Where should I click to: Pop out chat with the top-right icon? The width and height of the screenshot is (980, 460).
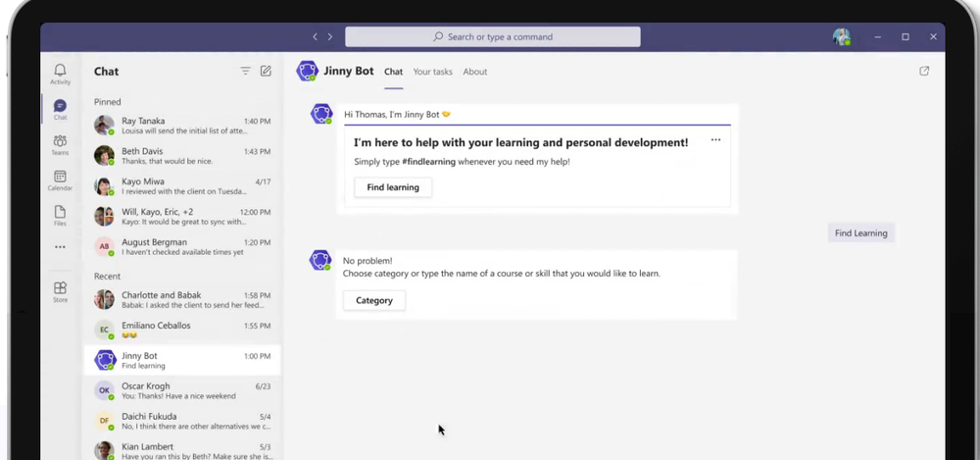tap(924, 72)
